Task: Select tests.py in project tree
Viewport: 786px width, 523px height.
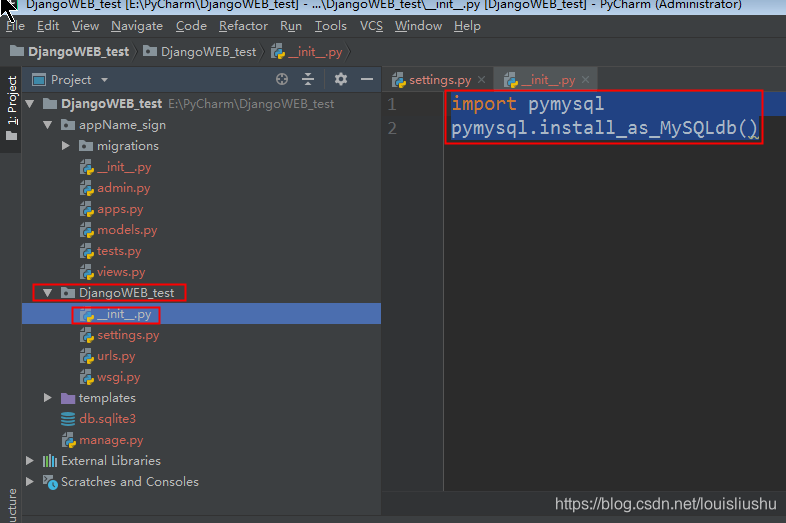Action: (x=110, y=251)
